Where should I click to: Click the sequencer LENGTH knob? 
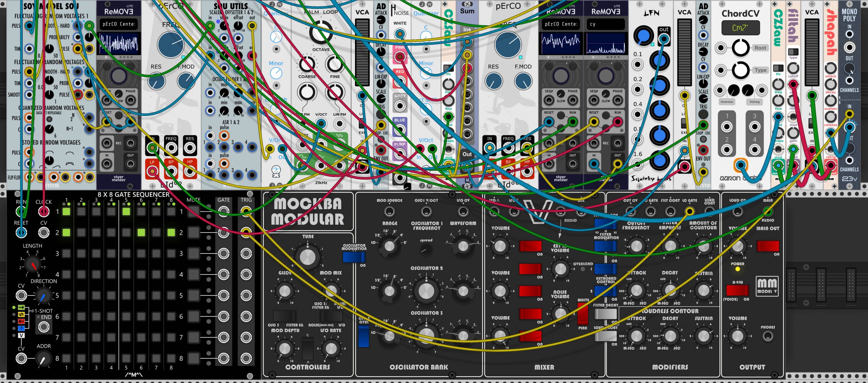click(x=33, y=265)
